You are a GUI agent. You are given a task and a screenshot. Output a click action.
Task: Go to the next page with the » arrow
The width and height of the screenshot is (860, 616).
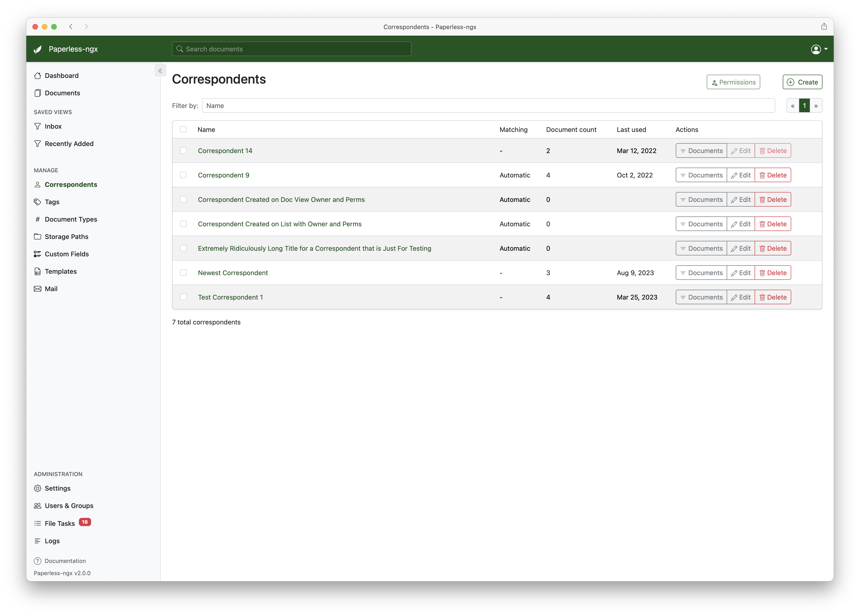[x=816, y=106]
